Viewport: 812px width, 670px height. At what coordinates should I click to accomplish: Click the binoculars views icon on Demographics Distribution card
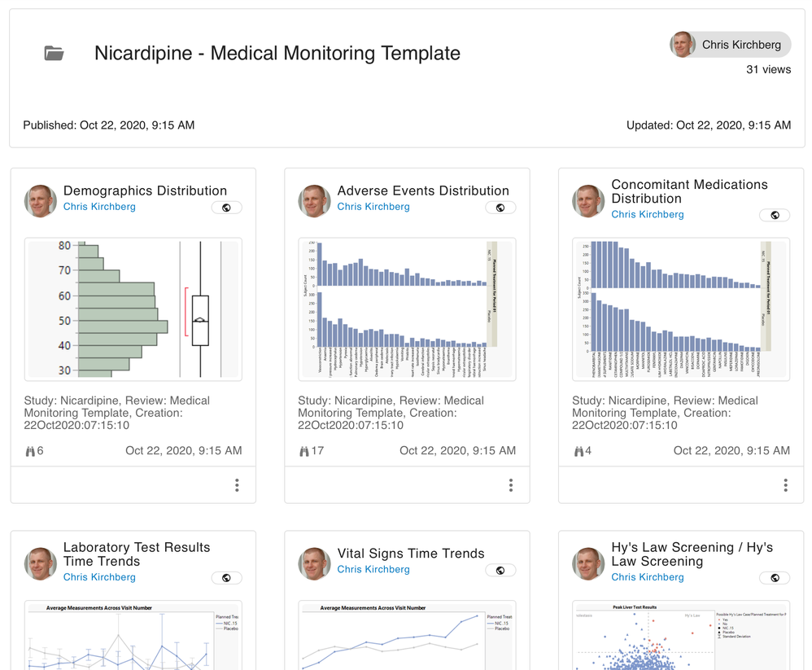click(x=33, y=450)
